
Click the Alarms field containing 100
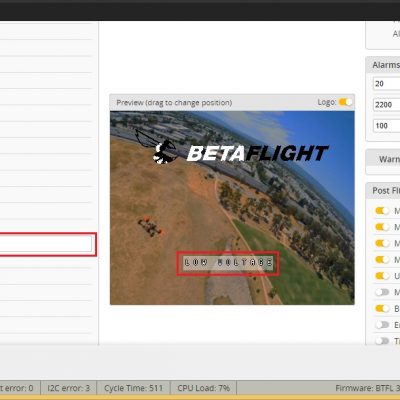tap(386, 126)
